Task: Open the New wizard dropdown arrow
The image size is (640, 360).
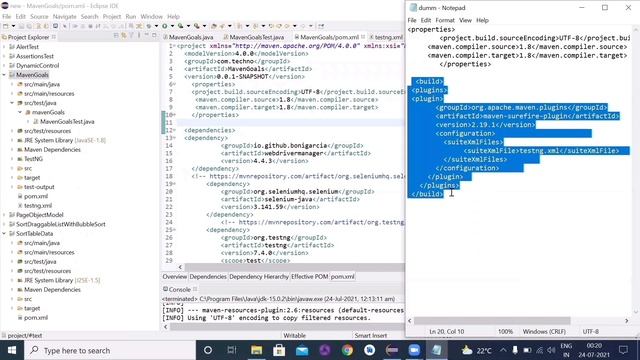Action: (13, 26)
